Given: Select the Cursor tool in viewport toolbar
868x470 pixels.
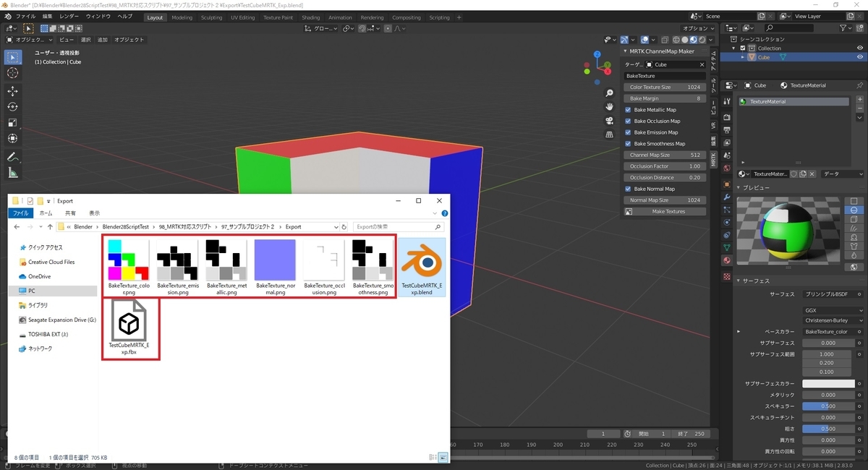Looking at the screenshot, I should pyautogui.click(x=12, y=73).
